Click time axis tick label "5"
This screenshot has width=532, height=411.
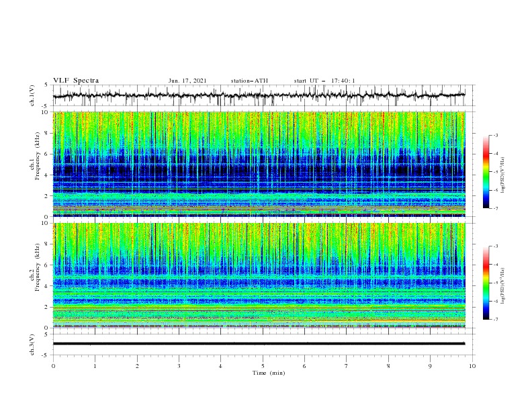263,366
